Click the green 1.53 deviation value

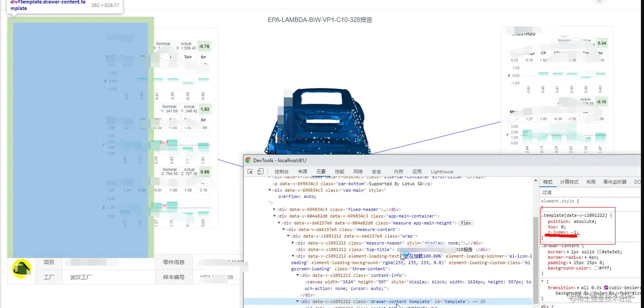[204, 109]
